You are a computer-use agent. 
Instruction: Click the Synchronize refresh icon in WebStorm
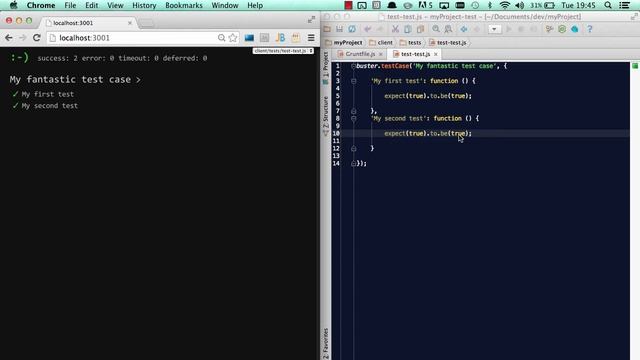(x=352, y=29)
